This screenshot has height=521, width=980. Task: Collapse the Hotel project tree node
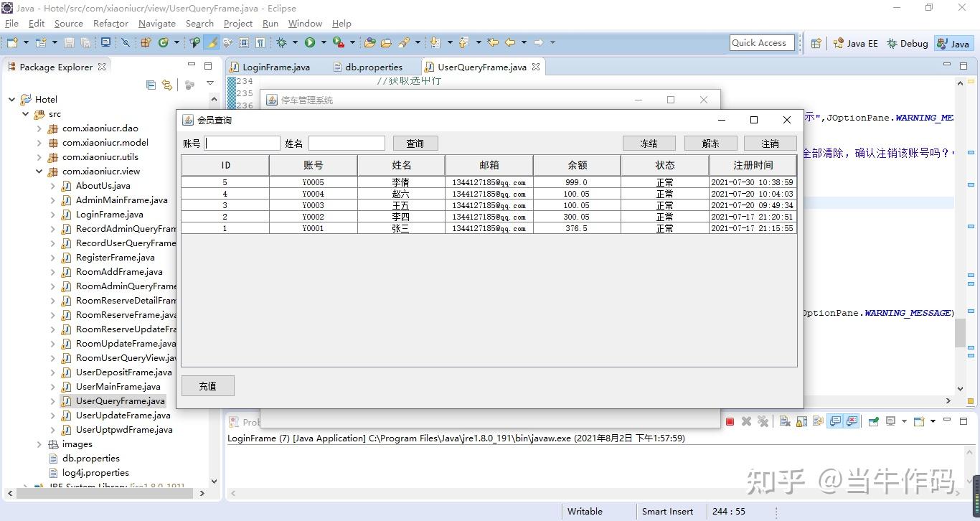coord(12,99)
